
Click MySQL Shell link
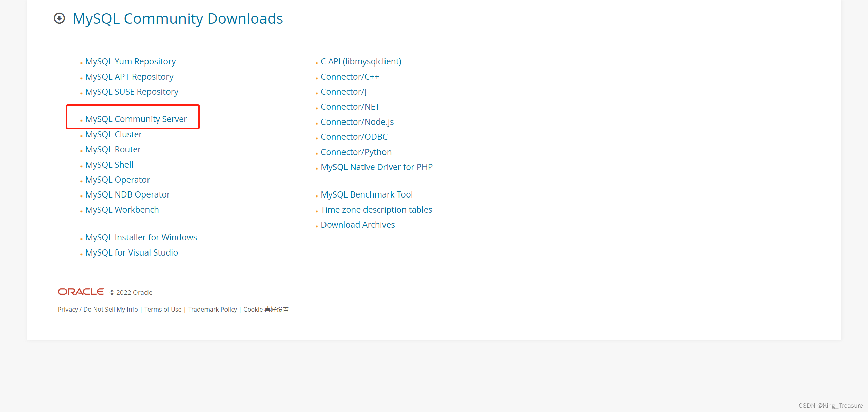click(x=109, y=165)
